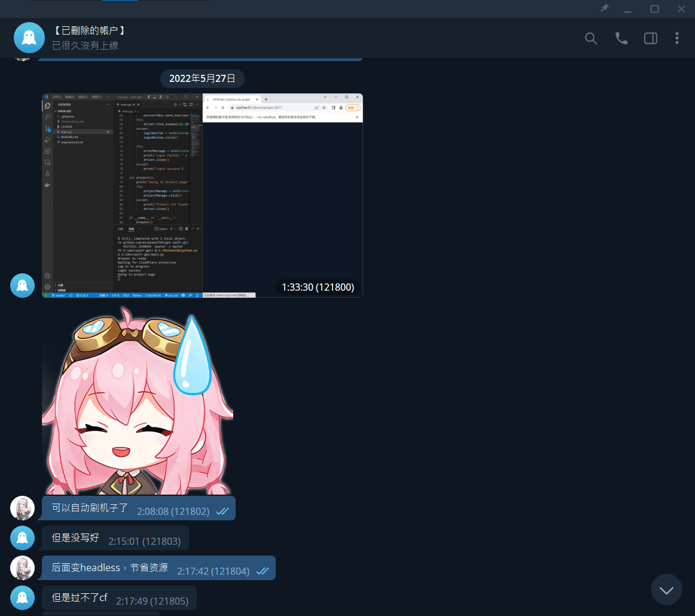Click the avatar beside 后面变headless message
The image size is (695, 616).
pos(23,568)
